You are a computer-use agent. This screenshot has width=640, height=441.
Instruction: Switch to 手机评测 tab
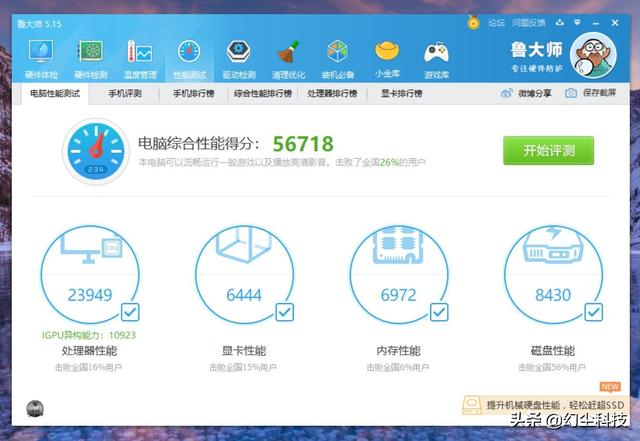tap(125, 94)
